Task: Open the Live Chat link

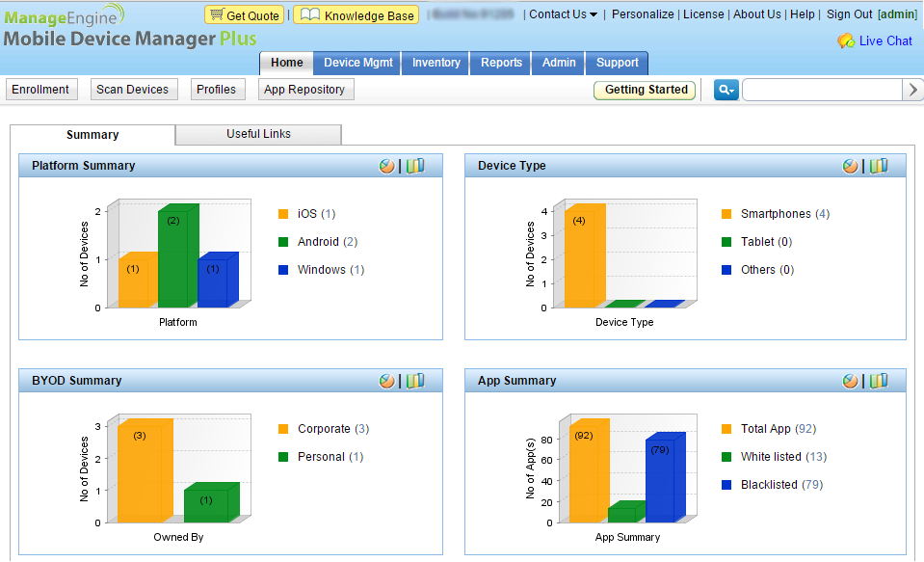Action: click(x=885, y=40)
